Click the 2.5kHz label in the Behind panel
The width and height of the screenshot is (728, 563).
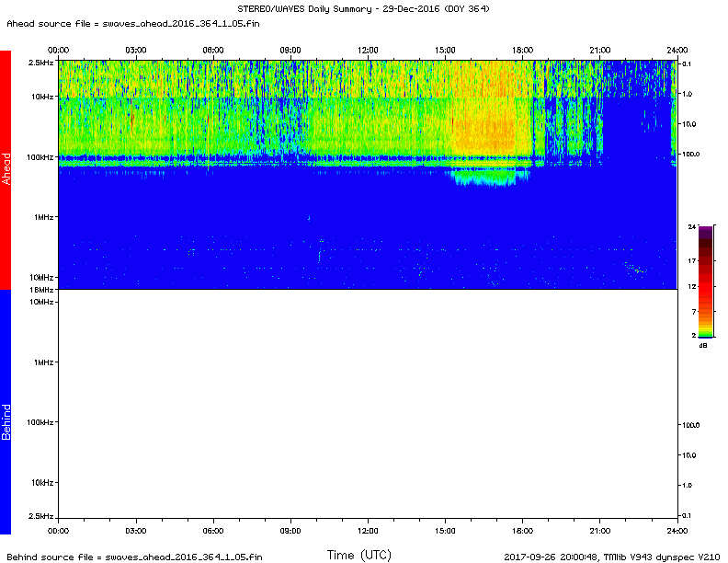(x=40, y=516)
